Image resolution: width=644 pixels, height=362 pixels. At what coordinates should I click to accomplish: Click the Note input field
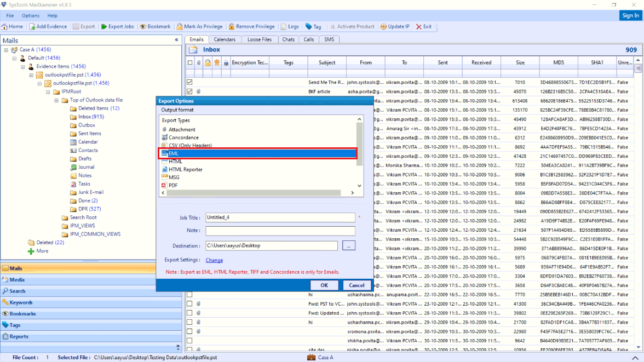tap(280, 231)
